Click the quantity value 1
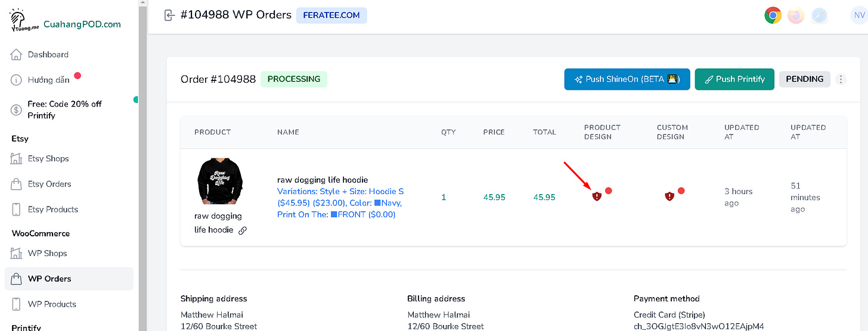The width and height of the screenshot is (868, 331). pyautogui.click(x=444, y=198)
